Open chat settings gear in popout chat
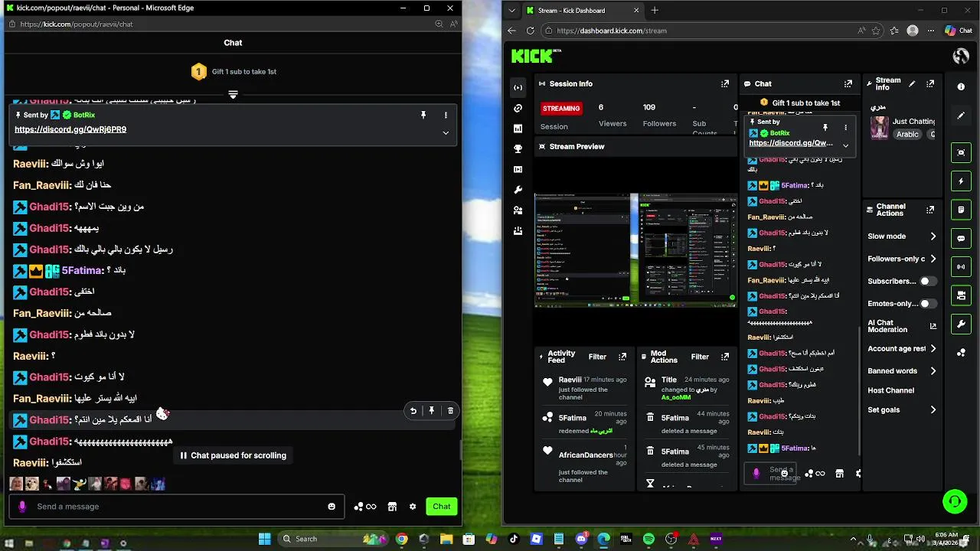The height and width of the screenshot is (551, 980). coord(413,507)
